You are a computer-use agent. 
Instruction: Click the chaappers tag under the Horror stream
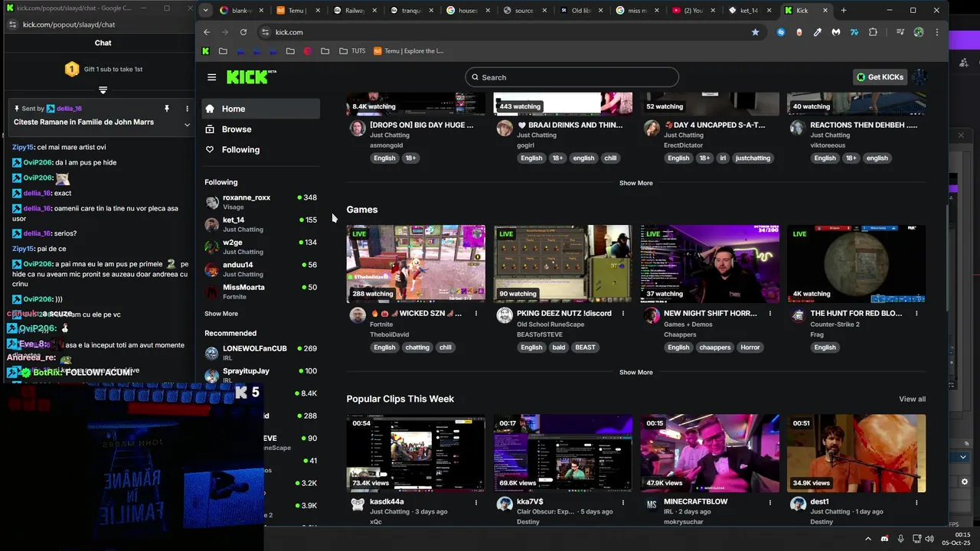pos(714,347)
